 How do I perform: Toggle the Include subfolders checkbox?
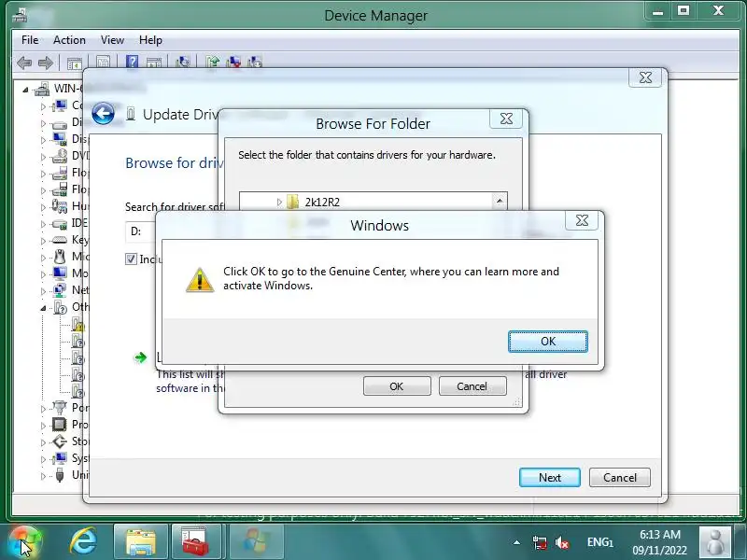point(131,259)
